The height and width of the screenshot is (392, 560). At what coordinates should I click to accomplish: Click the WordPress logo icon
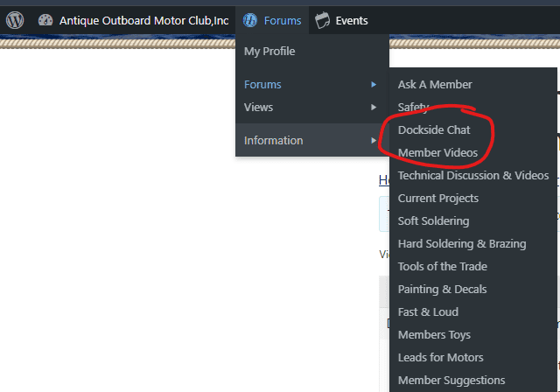[15, 20]
